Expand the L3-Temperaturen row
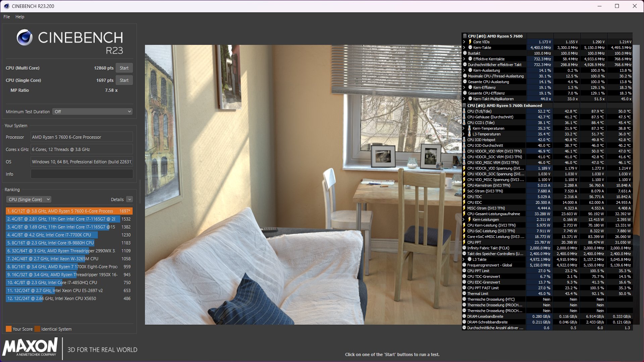 (x=464, y=134)
